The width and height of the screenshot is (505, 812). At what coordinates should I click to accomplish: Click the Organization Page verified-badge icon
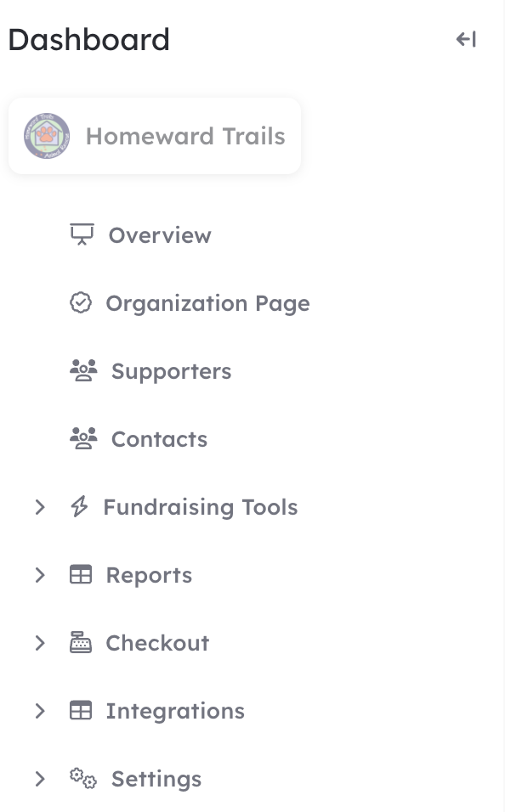pos(81,302)
